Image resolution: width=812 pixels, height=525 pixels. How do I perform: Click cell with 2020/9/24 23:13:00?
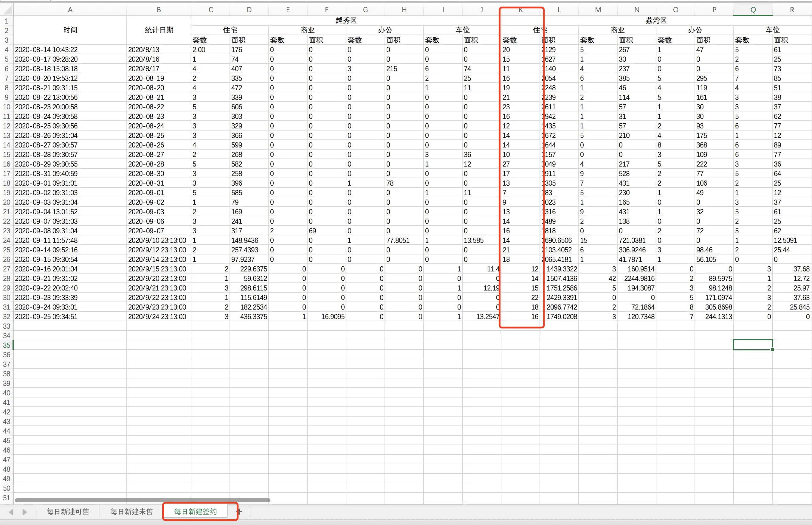coord(159,317)
